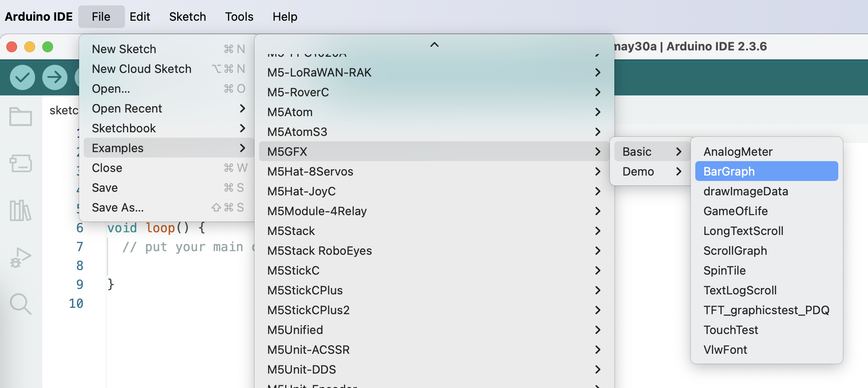
Task: Open the Library Manager sidebar icon
Action: 21,210
